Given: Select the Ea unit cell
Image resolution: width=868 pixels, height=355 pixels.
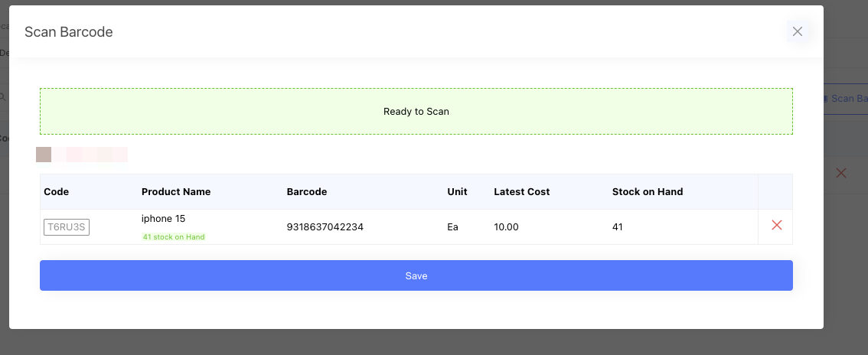Looking at the screenshot, I should tap(452, 227).
